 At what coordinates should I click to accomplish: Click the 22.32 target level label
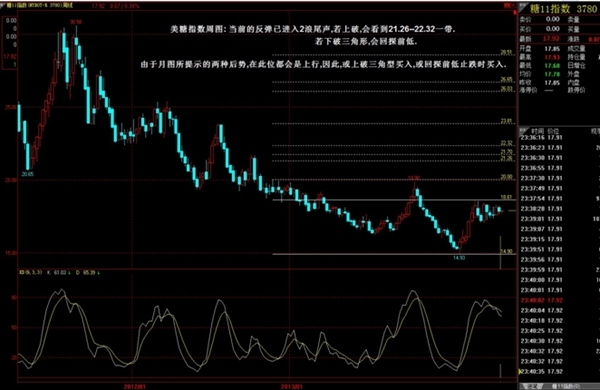coord(506,143)
